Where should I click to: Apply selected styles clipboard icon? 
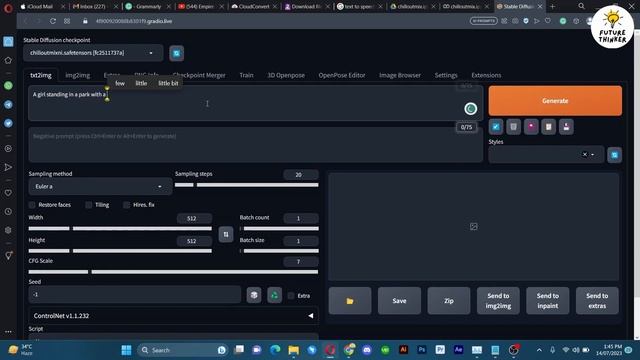(549, 127)
